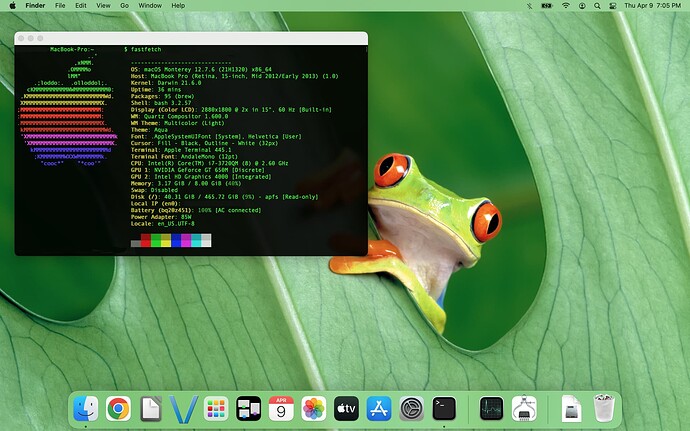This screenshot has width=690, height=431.
Task: Launch the Photos app from the Dock
Action: (x=314, y=409)
